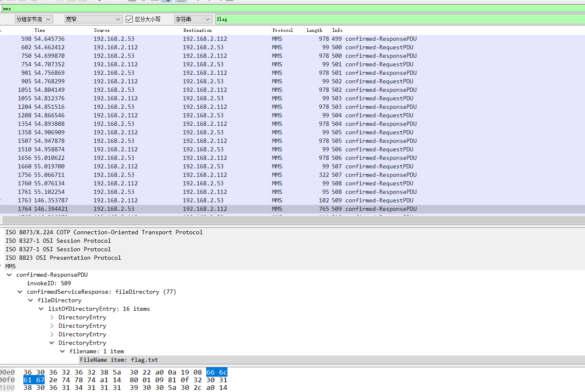The width and height of the screenshot is (585, 392).
Task: Select packet at time 54.851516
Action: pyautogui.click(x=292, y=107)
